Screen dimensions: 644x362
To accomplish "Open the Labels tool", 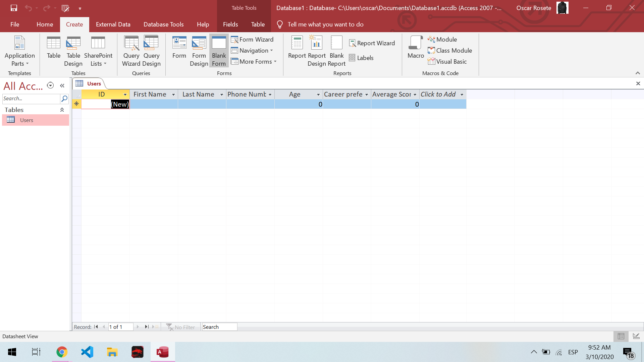I will pyautogui.click(x=361, y=58).
